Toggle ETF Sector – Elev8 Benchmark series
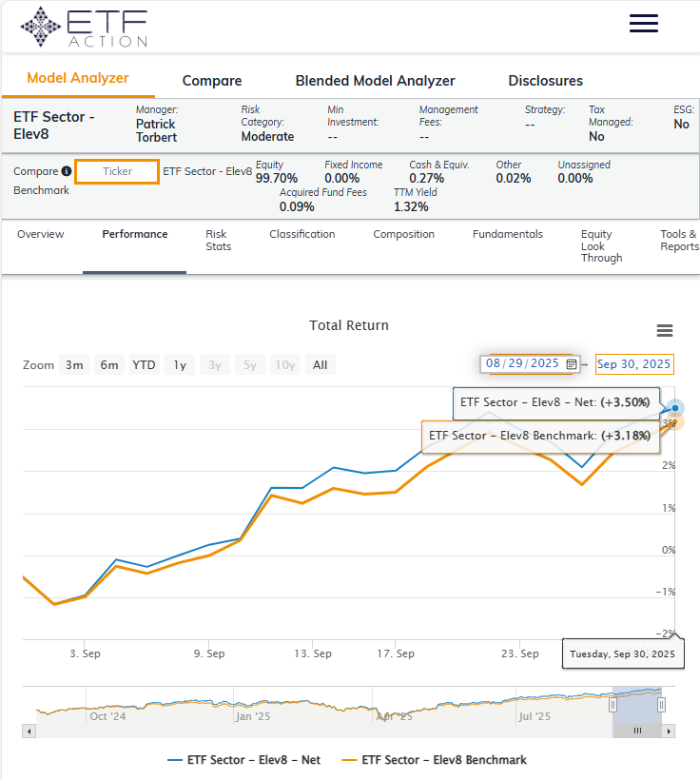 click(x=435, y=760)
